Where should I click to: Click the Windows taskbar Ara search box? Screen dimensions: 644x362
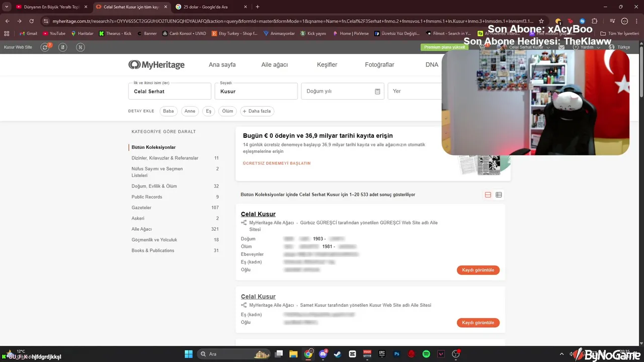click(x=234, y=354)
